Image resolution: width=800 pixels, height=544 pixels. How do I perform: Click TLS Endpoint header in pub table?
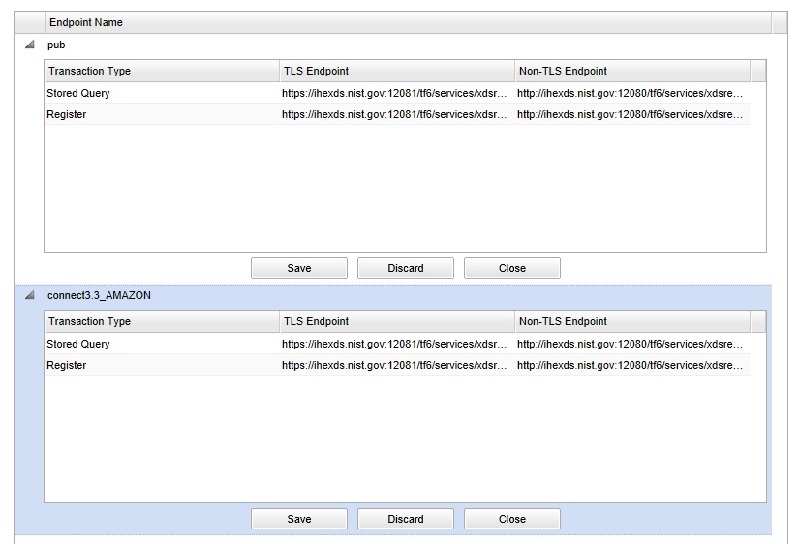pyautogui.click(x=396, y=71)
